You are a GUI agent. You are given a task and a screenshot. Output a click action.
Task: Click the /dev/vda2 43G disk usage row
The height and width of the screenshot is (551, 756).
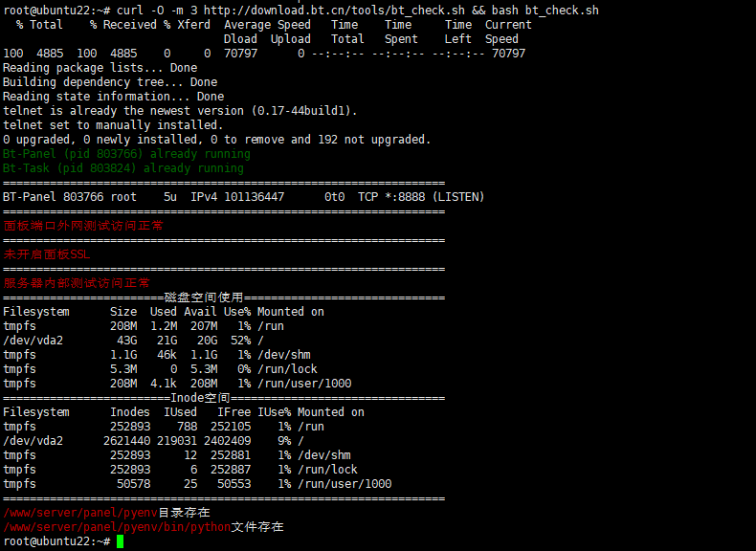133,341
